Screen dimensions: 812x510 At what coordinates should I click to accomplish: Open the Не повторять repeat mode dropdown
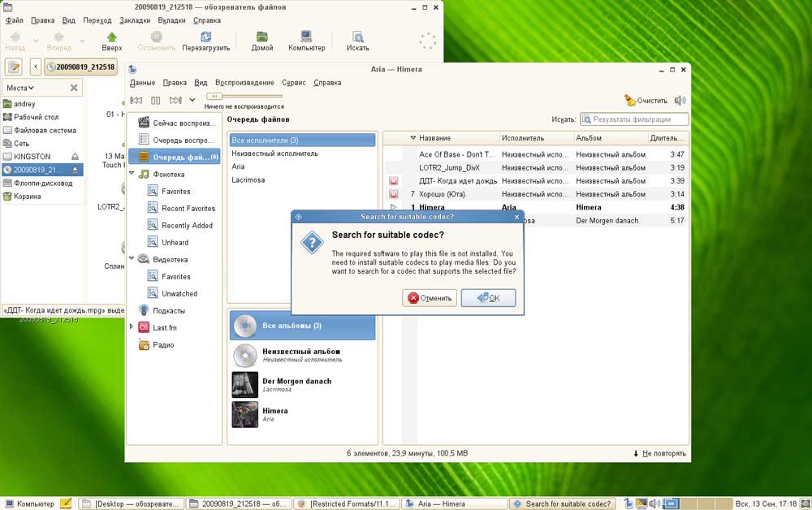[659, 453]
